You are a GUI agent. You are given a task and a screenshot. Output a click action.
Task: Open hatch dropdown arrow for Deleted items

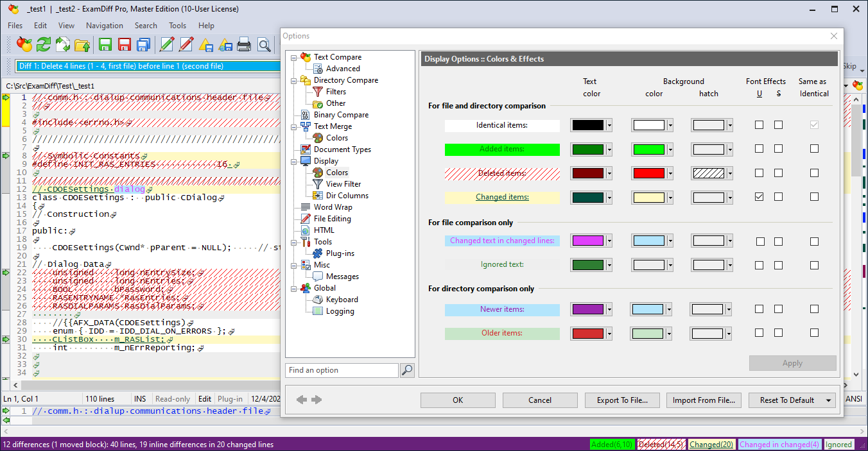(x=729, y=173)
